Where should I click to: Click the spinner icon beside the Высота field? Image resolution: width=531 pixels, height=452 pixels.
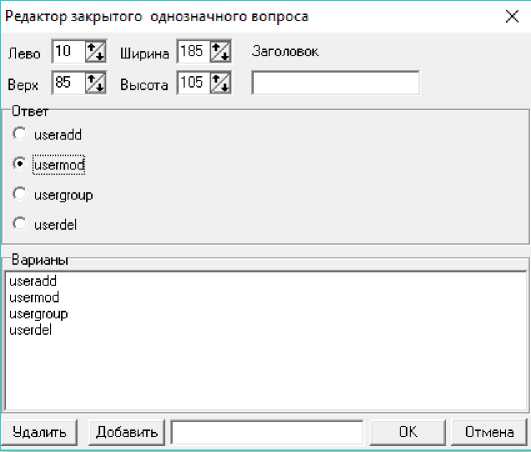(220, 83)
